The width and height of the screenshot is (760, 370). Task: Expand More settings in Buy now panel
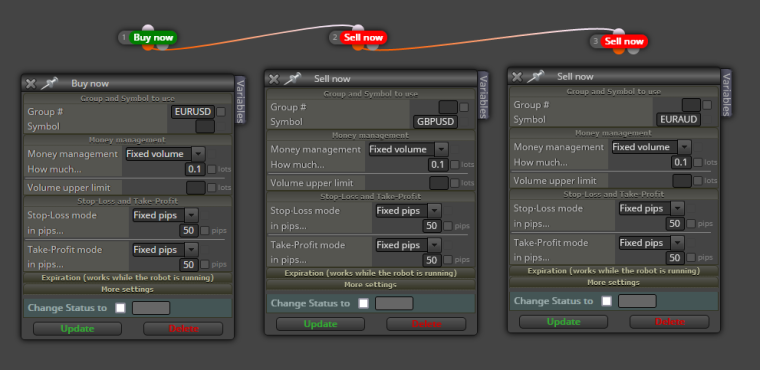click(x=127, y=290)
